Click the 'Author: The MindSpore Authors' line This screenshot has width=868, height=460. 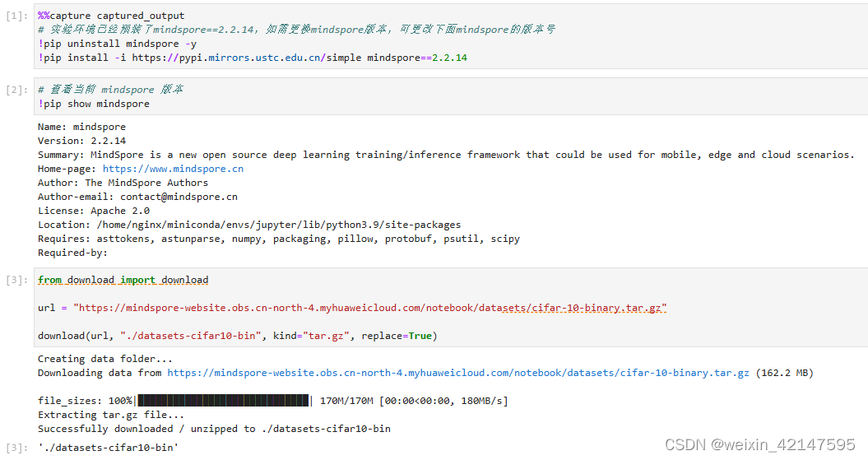tap(123, 183)
